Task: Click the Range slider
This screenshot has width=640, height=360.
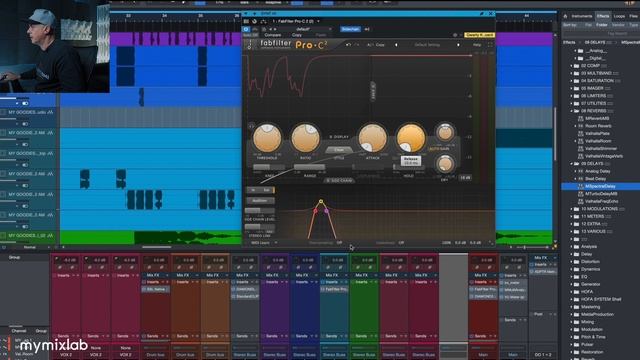Action: pos(310,167)
